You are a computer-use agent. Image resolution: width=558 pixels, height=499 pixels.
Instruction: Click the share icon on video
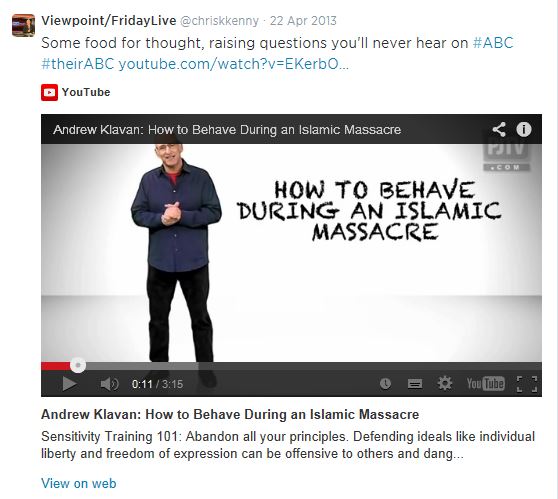point(499,129)
